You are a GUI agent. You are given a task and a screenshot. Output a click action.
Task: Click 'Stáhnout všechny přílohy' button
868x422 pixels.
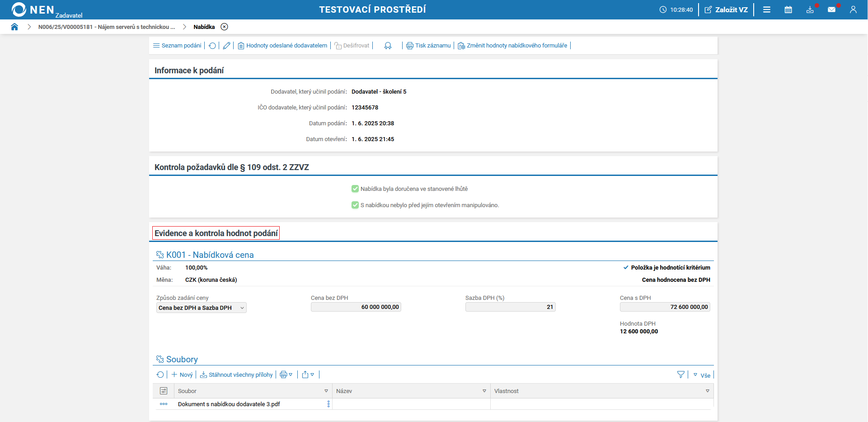236,375
